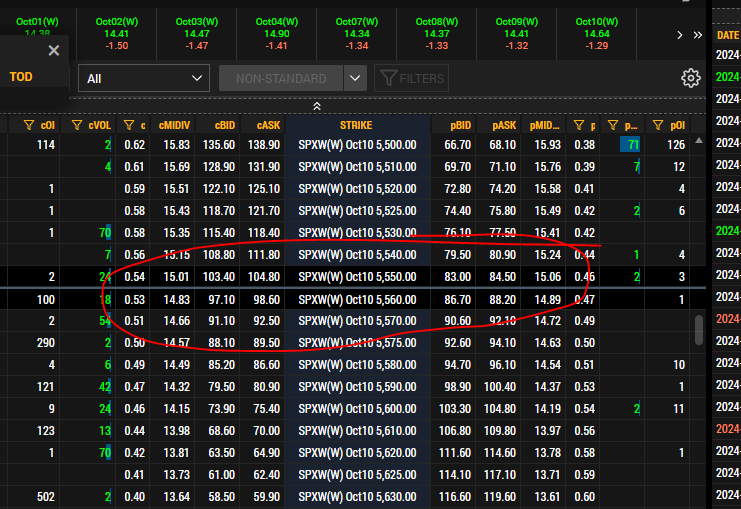Image resolution: width=741 pixels, height=509 pixels.
Task: Click call open interest 290 cell
Action: click(46, 343)
